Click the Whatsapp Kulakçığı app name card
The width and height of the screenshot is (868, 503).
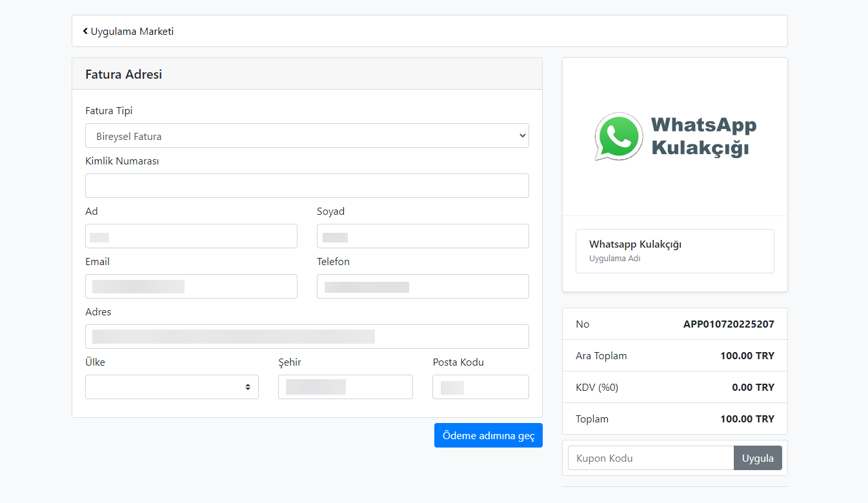coord(675,251)
